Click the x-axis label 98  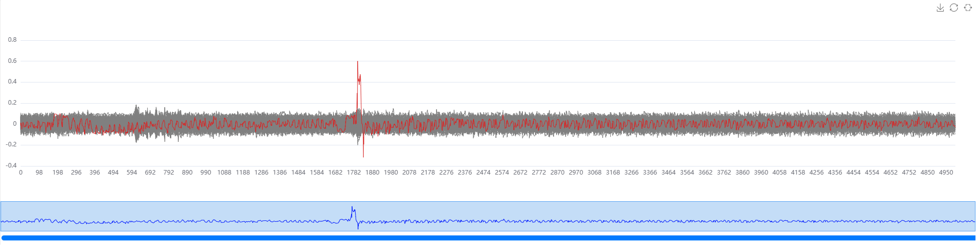coord(39,173)
